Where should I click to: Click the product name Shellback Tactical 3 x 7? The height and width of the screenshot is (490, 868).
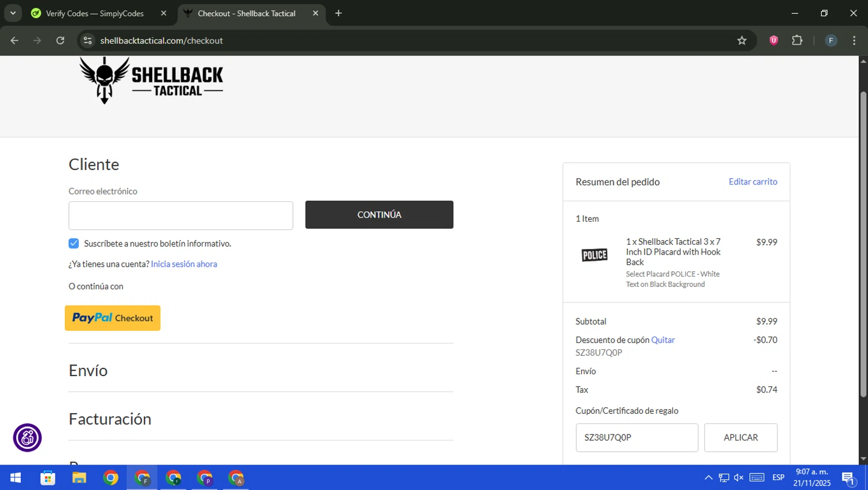tap(673, 252)
